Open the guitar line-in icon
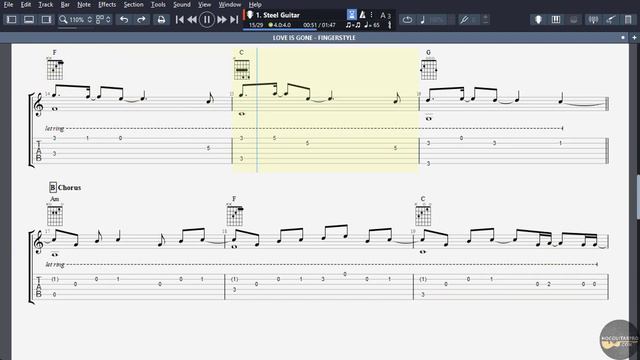This screenshot has height=360, width=640. coord(611,20)
